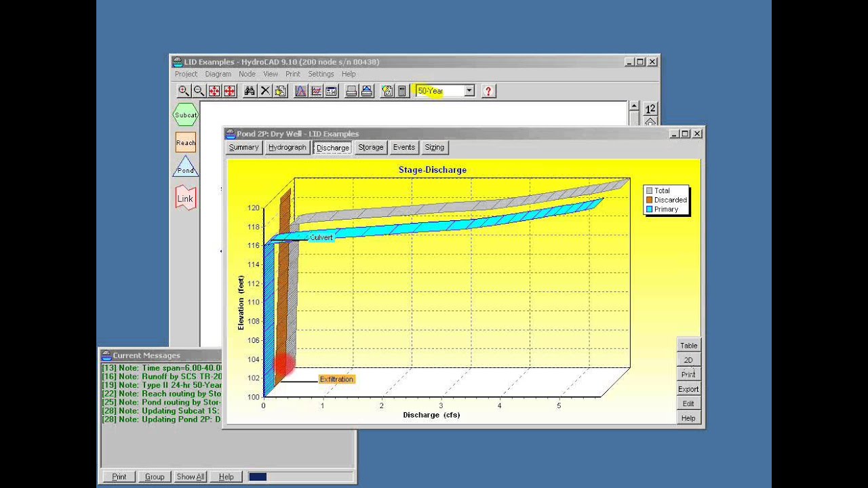The image size is (868, 488).
Task: Switch to the Storage tab
Action: pyautogui.click(x=371, y=147)
